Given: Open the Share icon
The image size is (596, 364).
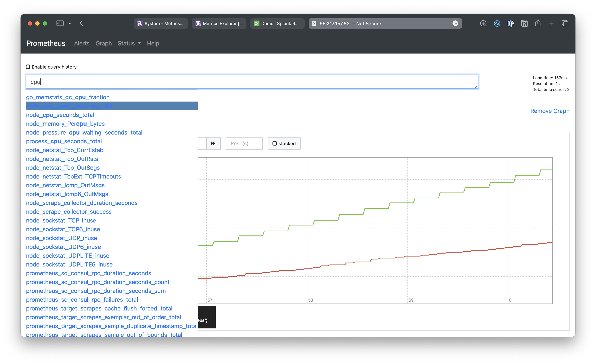Looking at the screenshot, I should pyautogui.click(x=538, y=23).
